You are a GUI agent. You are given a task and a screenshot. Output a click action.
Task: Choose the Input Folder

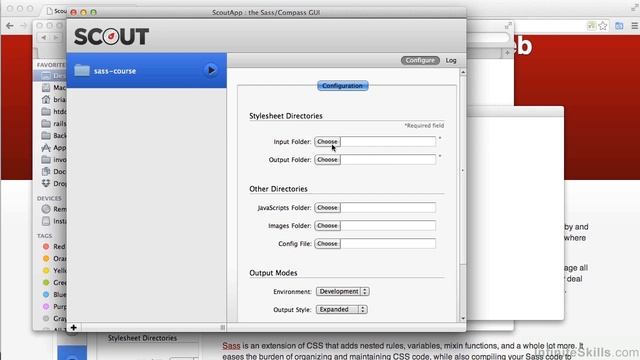[327, 142]
